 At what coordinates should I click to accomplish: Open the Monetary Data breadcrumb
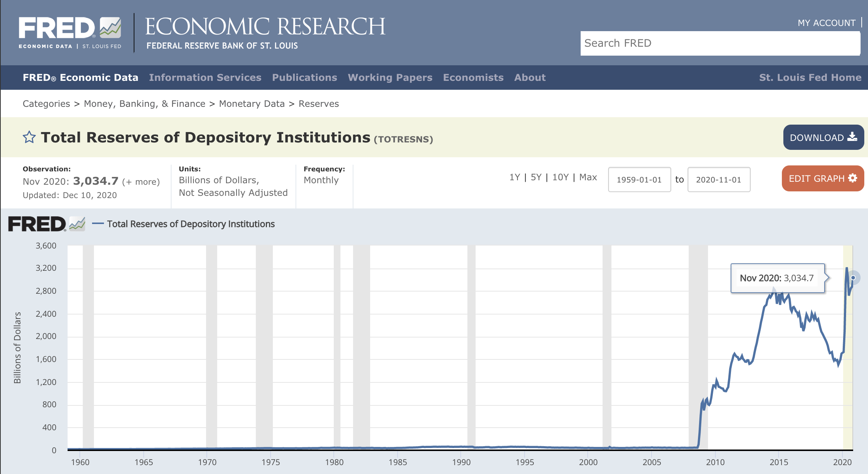(x=252, y=104)
